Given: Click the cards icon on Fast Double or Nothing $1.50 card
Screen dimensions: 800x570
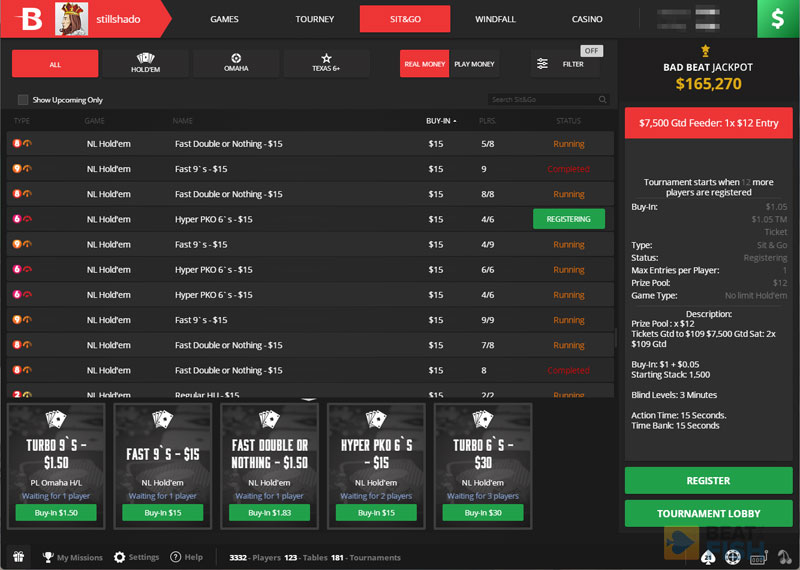Looking at the screenshot, I should [269, 419].
